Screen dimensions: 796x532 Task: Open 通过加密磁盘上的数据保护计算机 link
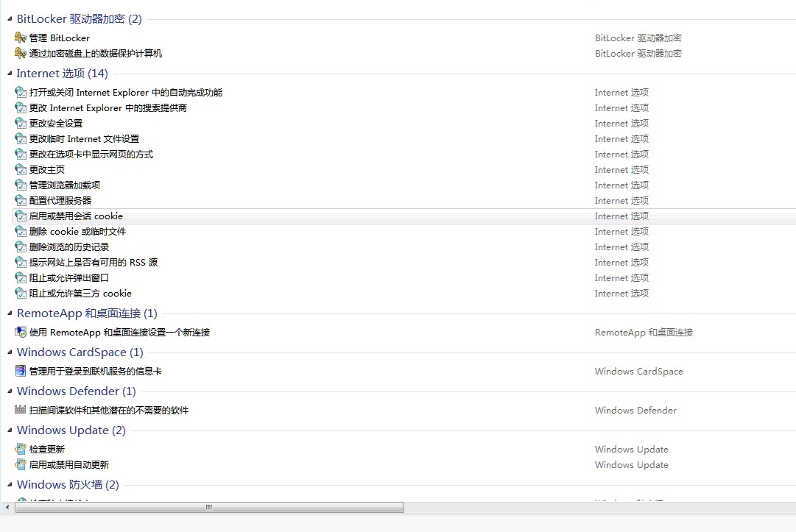point(96,53)
